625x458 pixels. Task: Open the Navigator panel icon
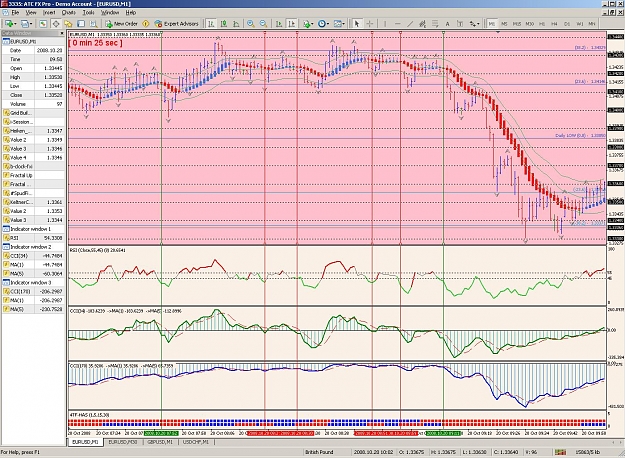68,24
